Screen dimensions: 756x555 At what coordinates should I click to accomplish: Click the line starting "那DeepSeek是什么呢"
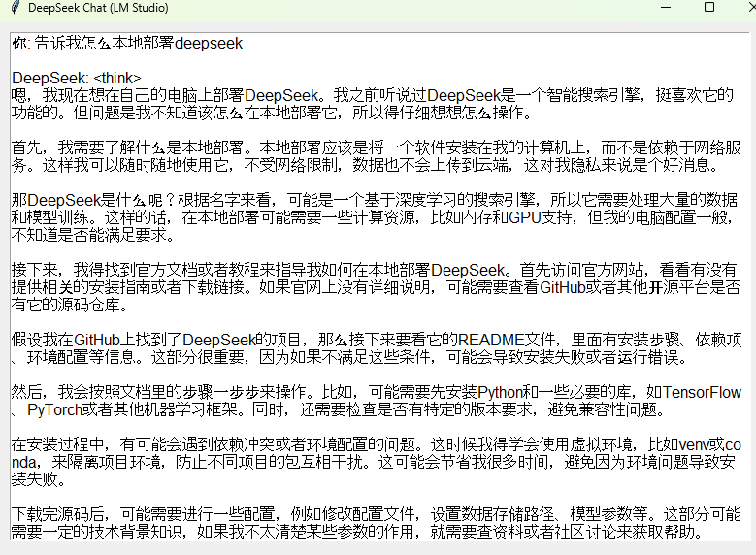pyautogui.click(x=375, y=200)
